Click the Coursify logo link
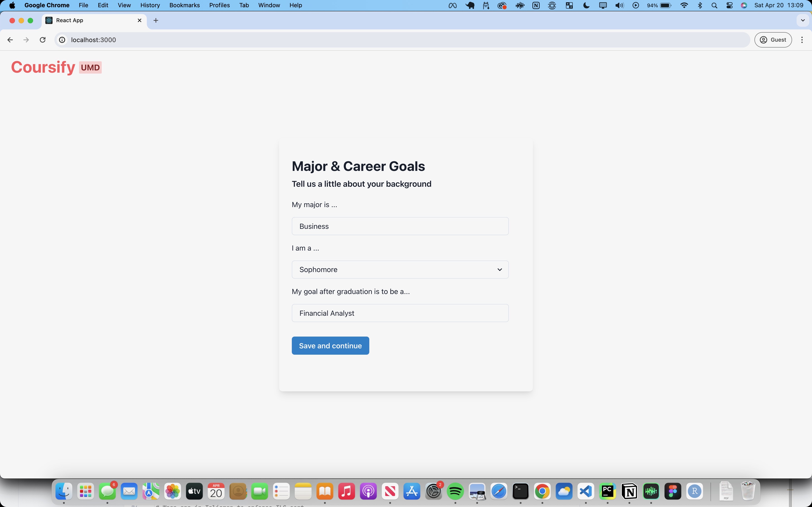 (x=43, y=67)
